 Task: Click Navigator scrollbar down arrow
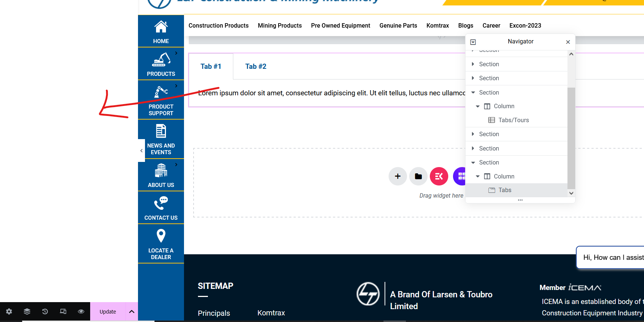tap(571, 193)
